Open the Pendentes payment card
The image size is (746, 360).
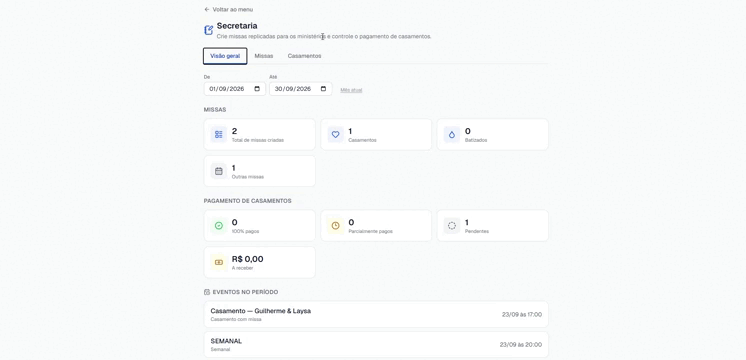(492, 226)
